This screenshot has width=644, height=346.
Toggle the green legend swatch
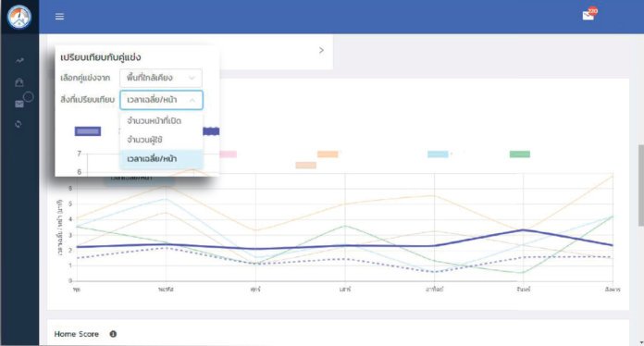click(x=520, y=154)
